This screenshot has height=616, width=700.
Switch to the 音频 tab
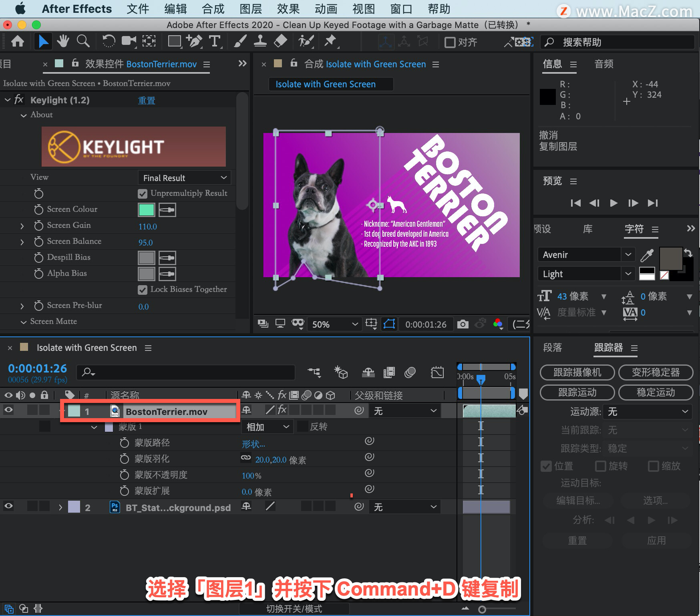coord(604,64)
